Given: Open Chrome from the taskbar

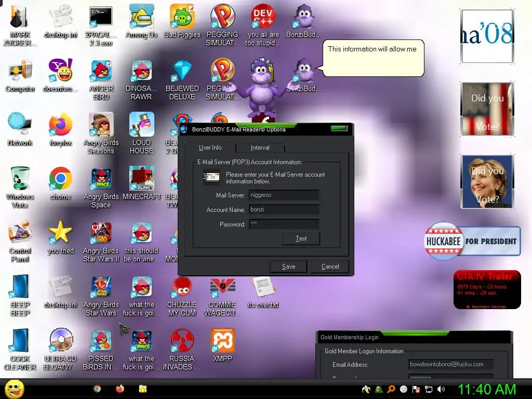Looking at the screenshot, I should point(97,389).
